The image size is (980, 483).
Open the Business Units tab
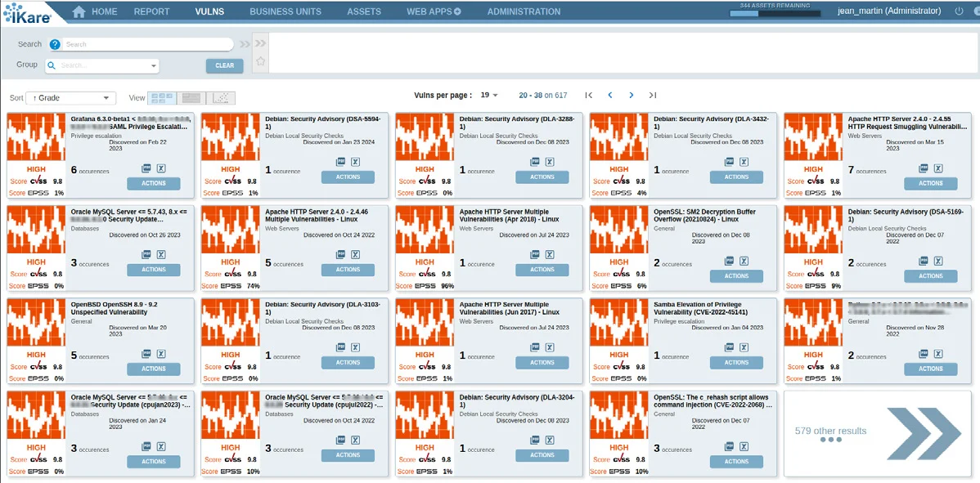pos(285,11)
